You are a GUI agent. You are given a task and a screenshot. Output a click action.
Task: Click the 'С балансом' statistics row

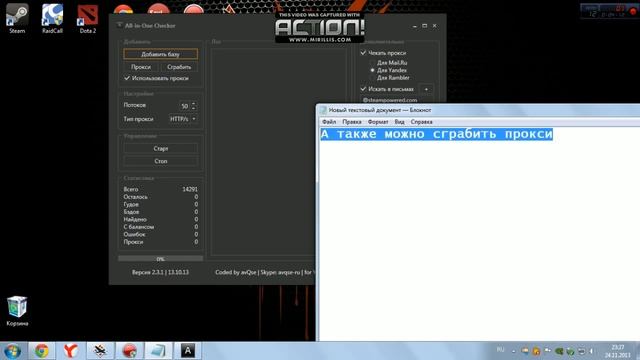click(x=160, y=227)
